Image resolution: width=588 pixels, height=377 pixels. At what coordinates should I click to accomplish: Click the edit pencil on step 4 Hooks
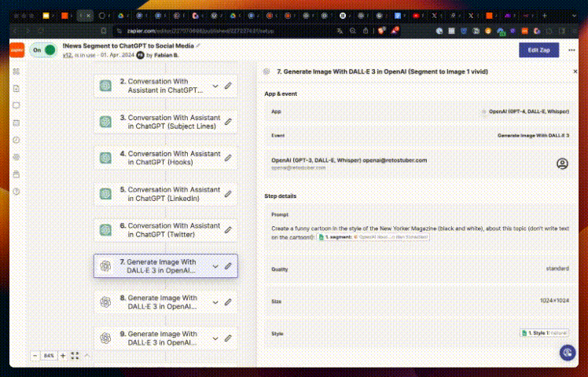(228, 158)
